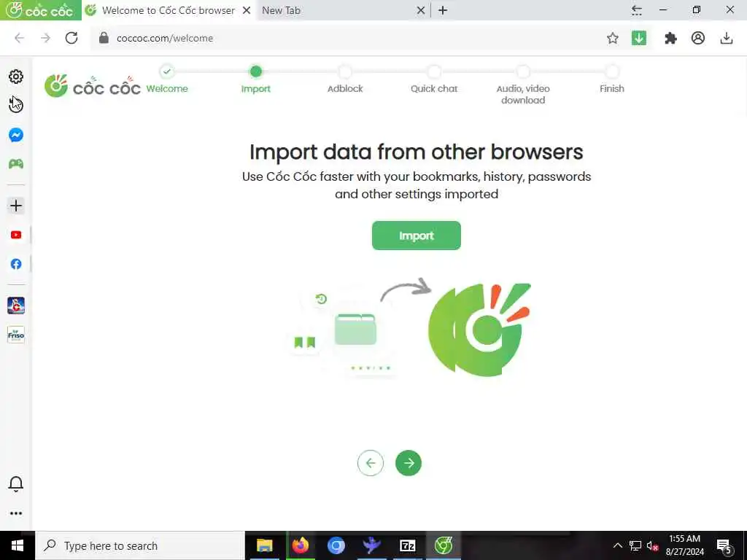Open the green media download toolbar icon
The height and width of the screenshot is (560, 747).
pos(639,38)
